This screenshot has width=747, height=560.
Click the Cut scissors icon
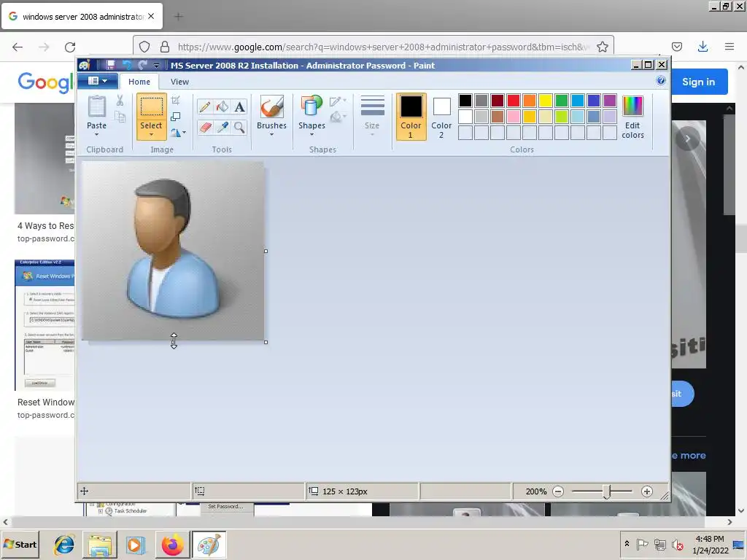[120, 100]
